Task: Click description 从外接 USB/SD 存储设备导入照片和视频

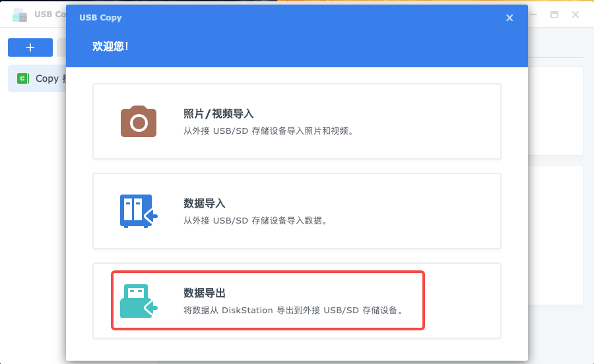Action: pos(269,131)
